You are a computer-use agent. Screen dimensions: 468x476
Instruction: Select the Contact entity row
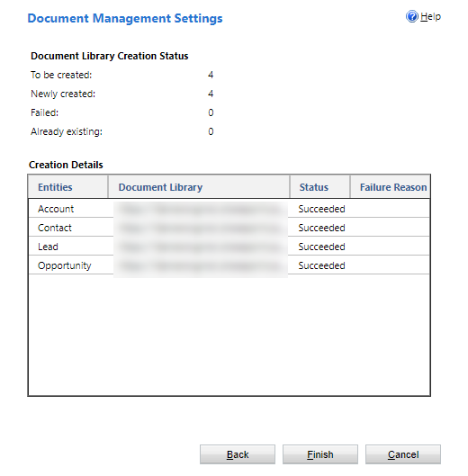coord(229,228)
